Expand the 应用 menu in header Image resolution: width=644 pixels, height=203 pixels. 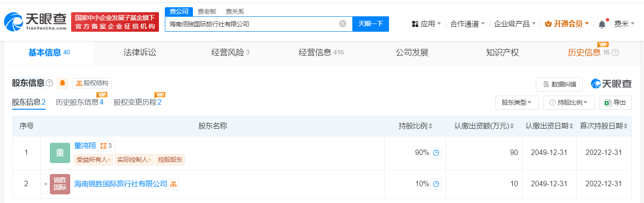(426, 24)
